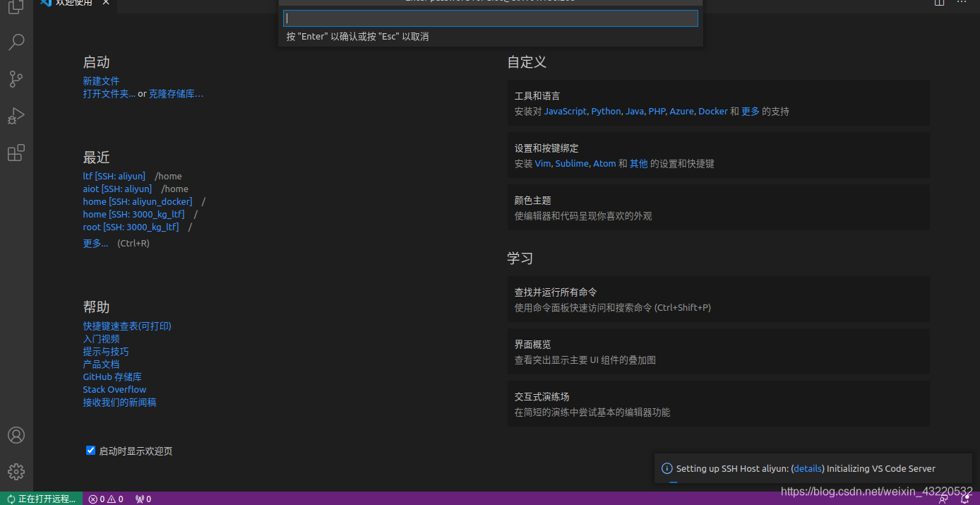
Task: Click Docker link in 工具和语言
Action: pyautogui.click(x=712, y=112)
